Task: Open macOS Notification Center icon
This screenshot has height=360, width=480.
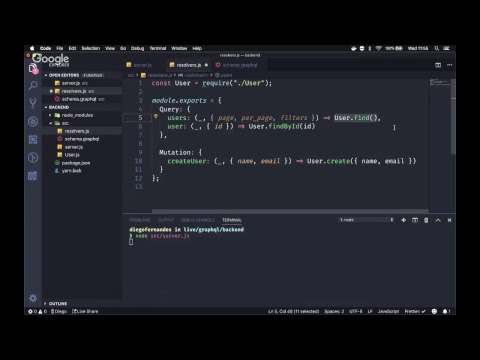Action: tap(446, 48)
